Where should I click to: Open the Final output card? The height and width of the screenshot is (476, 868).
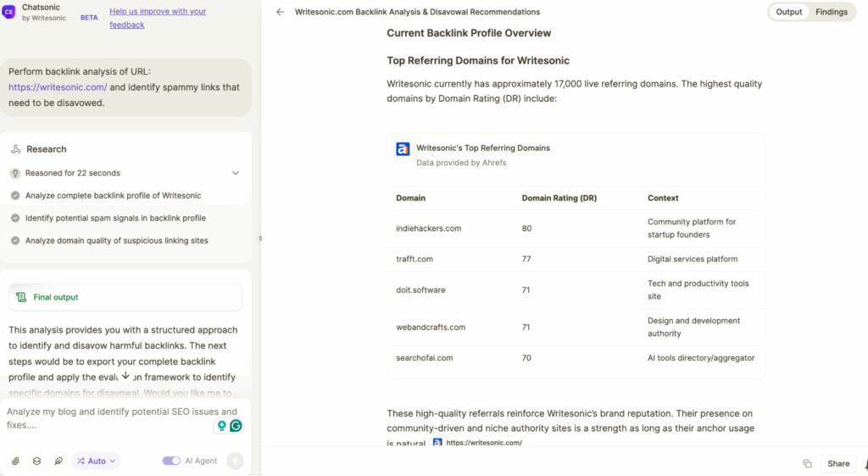pyautogui.click(x=125, y=297)
